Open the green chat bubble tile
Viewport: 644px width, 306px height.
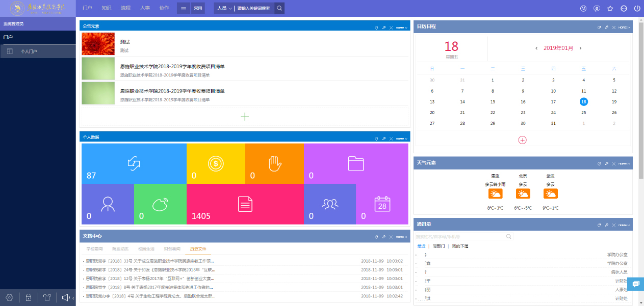coord(160,204)
